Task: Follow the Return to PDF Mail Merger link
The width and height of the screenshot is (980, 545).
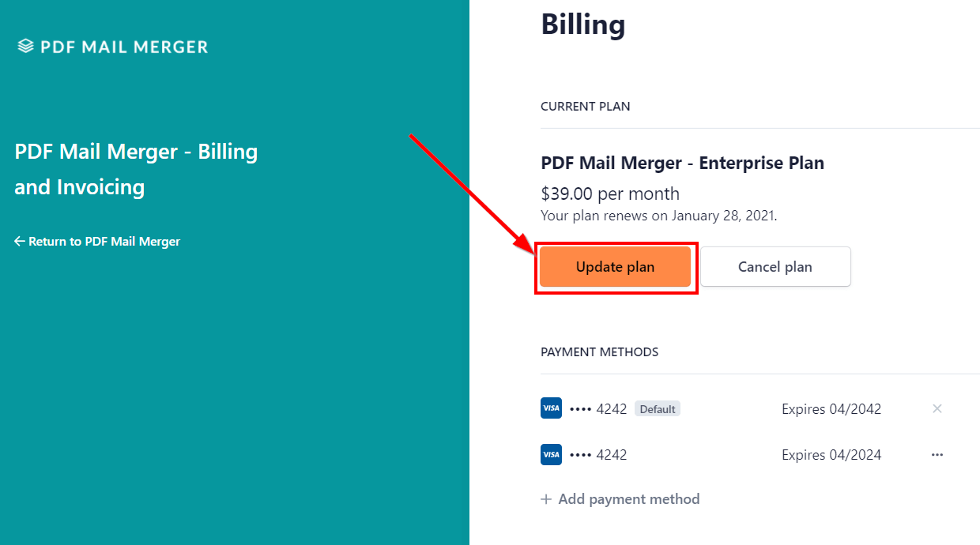Action: [x=104, y=242]
